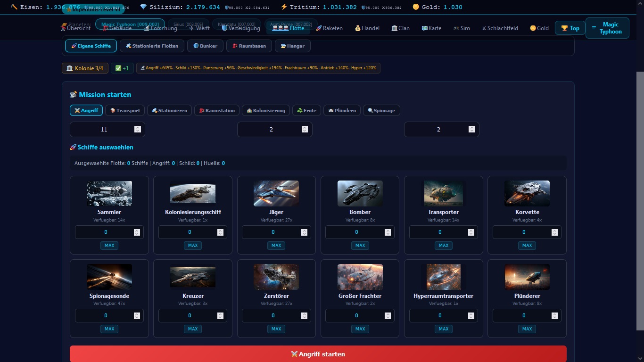Show the Raumbasen tab
The width and height of the screenshot is (644, 362).
point(249,46)
